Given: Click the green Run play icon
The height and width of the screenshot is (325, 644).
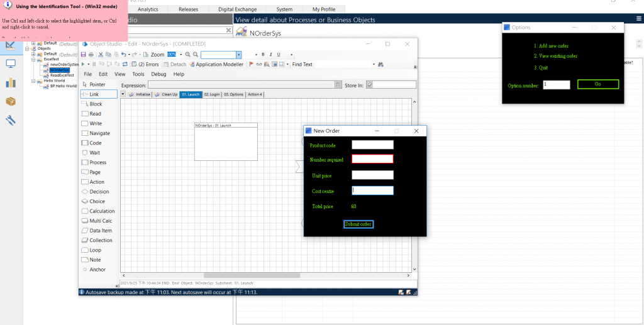Looking at the screenshot, I should [x=83, y=64].
